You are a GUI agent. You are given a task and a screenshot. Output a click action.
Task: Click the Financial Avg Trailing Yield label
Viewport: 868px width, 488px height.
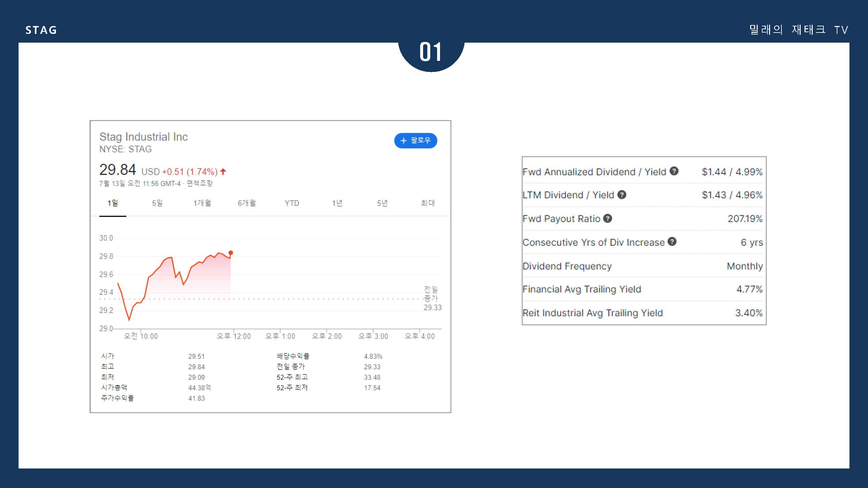pos(582,289)
